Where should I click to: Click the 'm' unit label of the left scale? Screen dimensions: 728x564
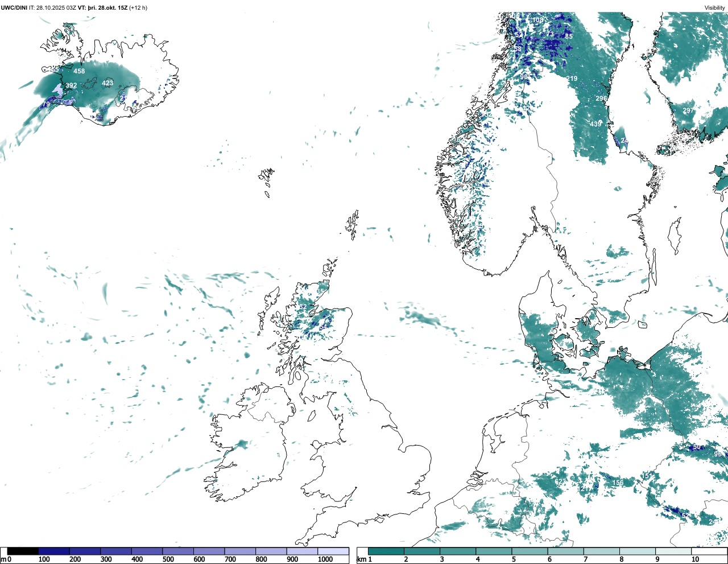pyautogui.click(x=3, y=559)
